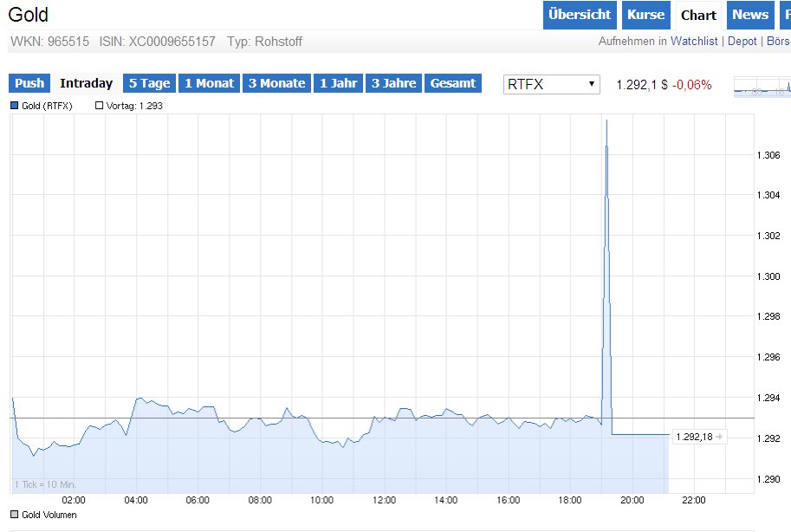The image size is (791, 532).
Task: Click the -0,06% change value
Action: 691,85
